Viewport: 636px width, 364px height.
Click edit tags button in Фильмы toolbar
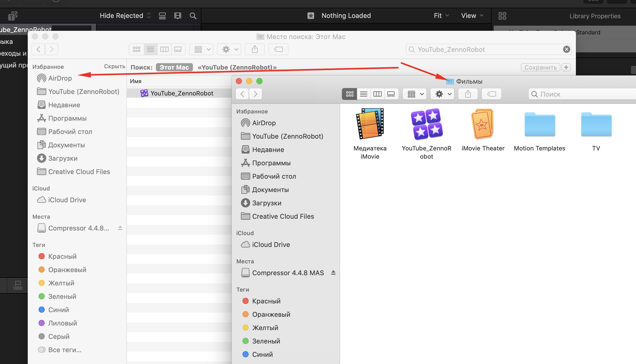pos(492,94)
